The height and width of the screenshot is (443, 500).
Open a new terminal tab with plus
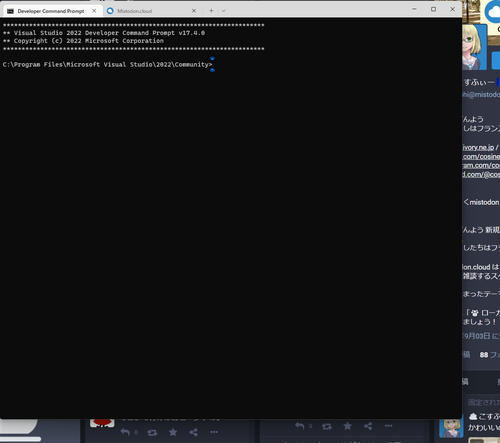pyautogui.click(x=211, y=11)
